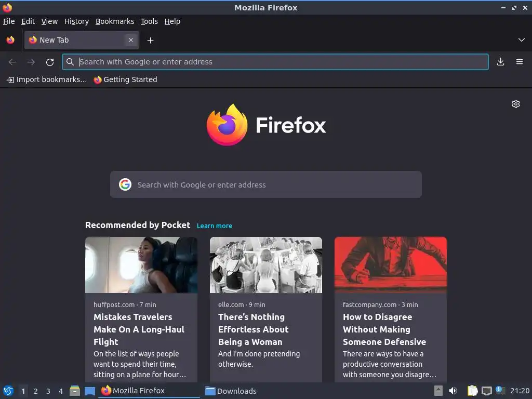Click the Google G icon in search box

point(125,184)
